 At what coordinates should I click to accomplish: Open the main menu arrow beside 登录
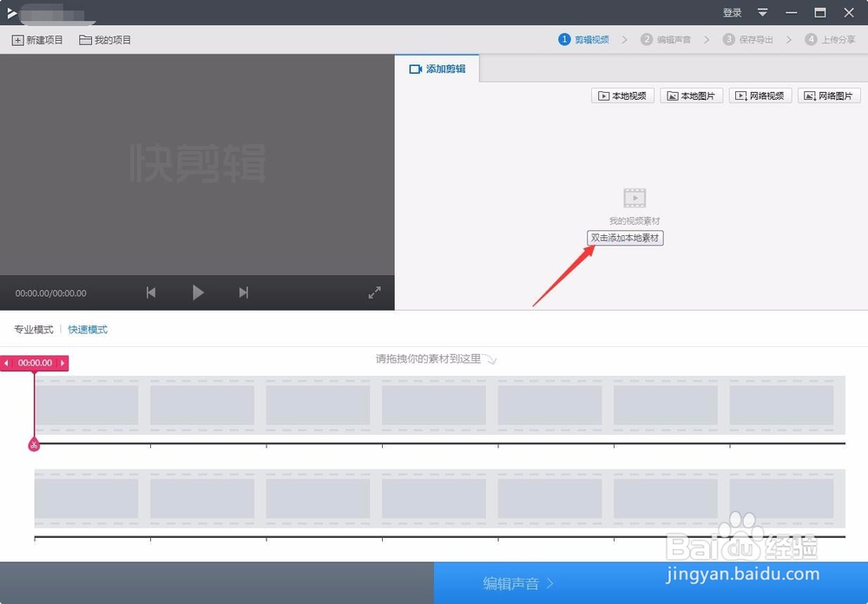pos(762,13)
